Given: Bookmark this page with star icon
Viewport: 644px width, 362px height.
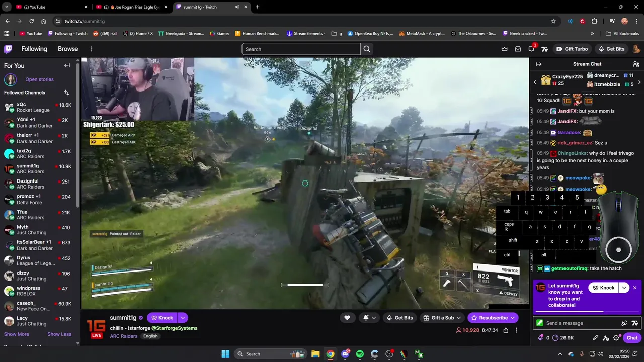Looking at the screenshot, I should 553,21.
